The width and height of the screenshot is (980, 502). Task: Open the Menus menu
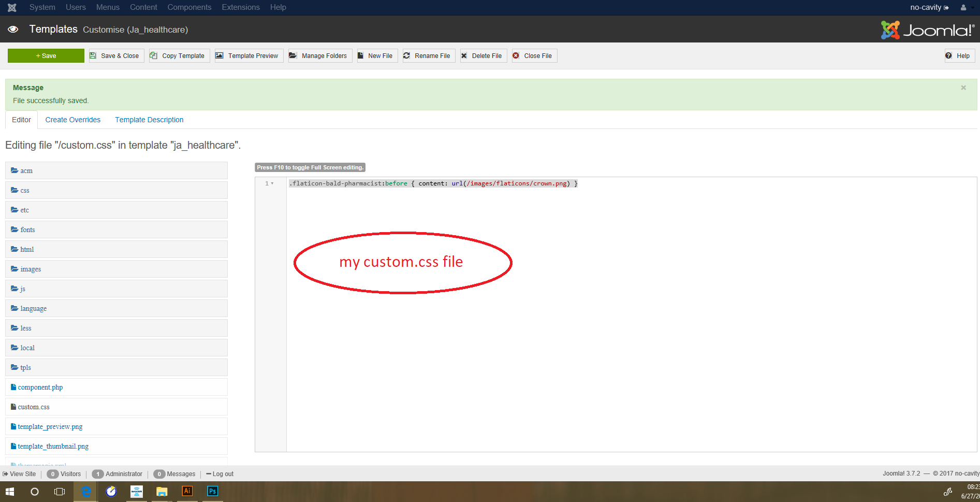[x=108, y=7]
